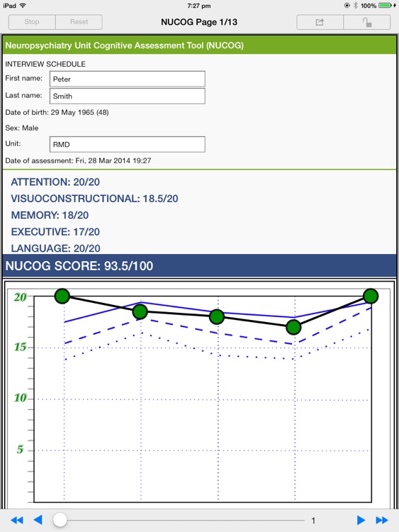Tap the Executive data point on graph

[x=293, y=327]
